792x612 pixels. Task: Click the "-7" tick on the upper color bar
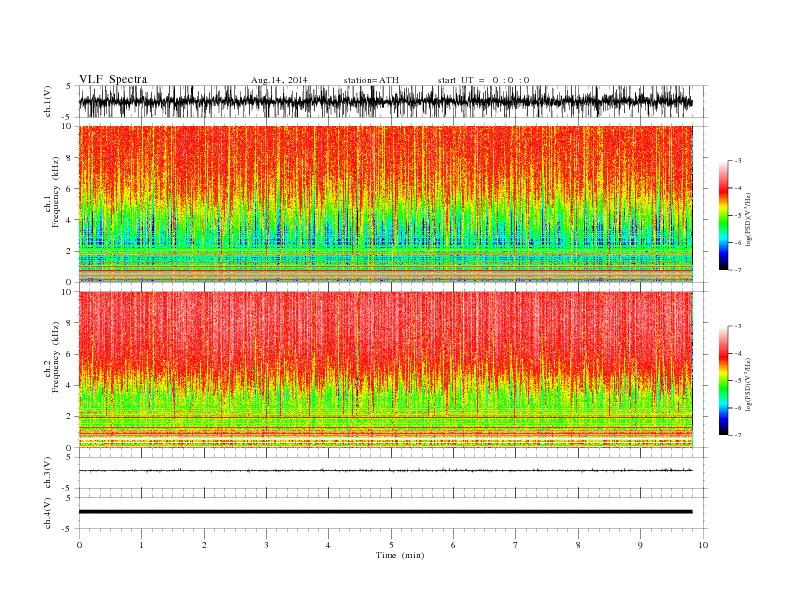(738, 270)
